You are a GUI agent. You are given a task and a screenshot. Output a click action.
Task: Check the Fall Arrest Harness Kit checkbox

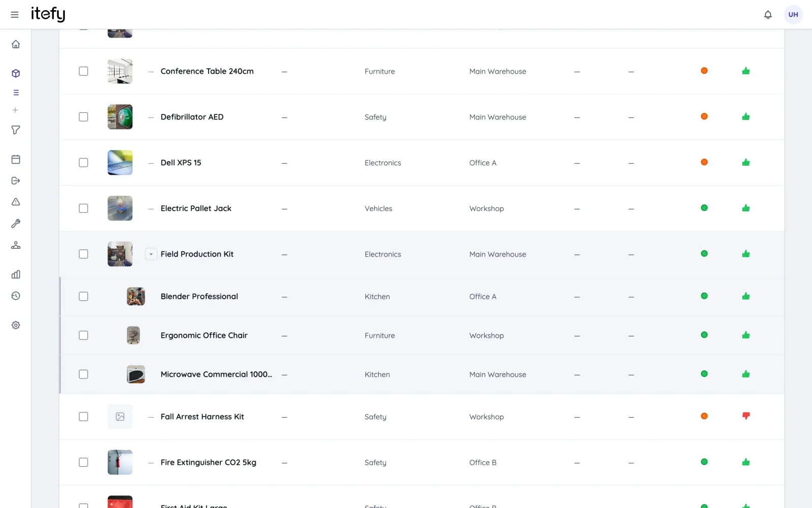tap(84, 417)
